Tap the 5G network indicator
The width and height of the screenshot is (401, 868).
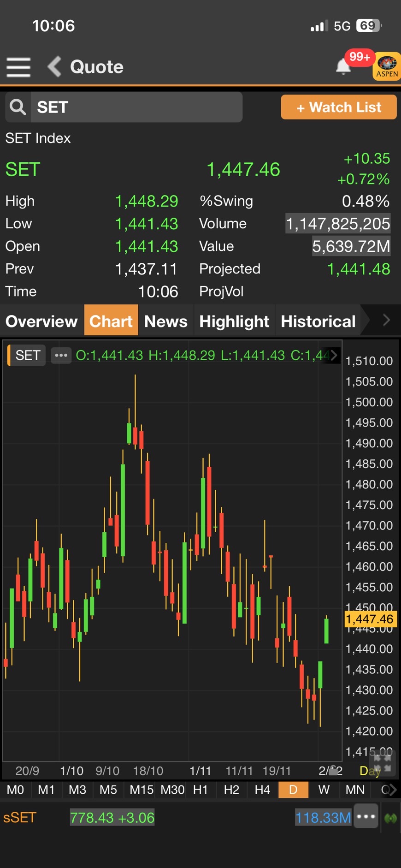[x=342, y=26]
